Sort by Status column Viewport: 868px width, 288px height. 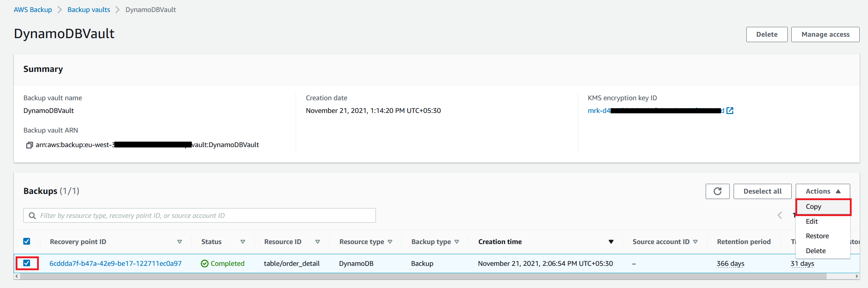243,242
